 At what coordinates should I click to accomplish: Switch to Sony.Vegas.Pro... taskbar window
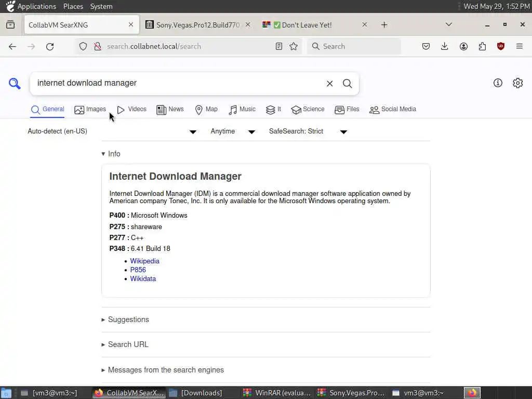coord(352,393)
